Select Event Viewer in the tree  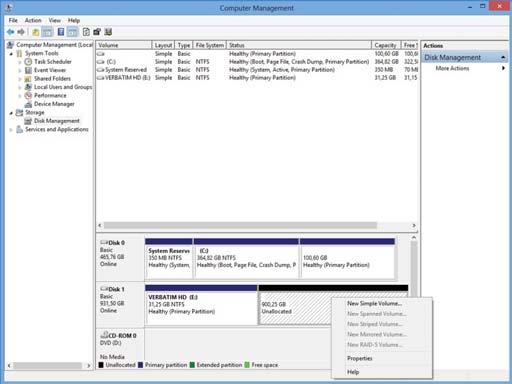tap(50, 70)
